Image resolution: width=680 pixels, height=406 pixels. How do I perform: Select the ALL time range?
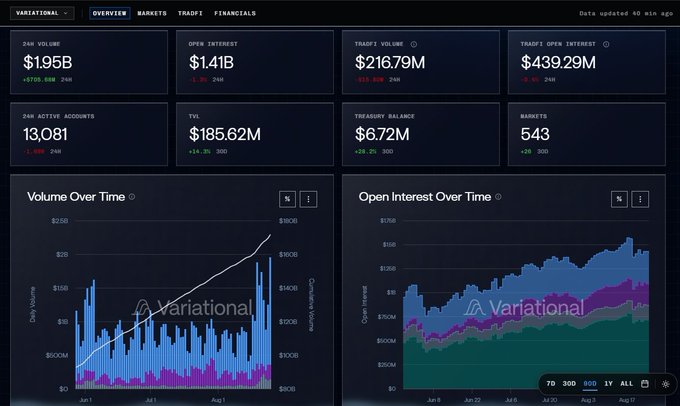coord(626,383)
